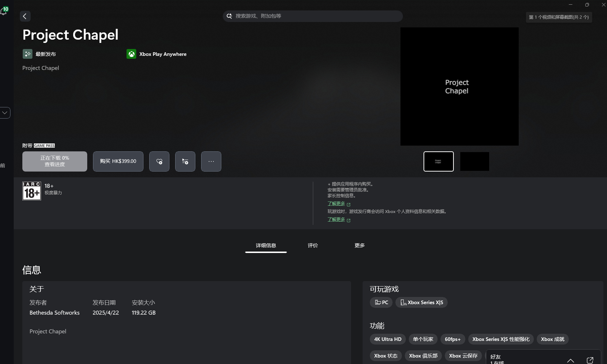Click the Project Chapel page title
Screen dimensions: 607x364
point(70,35)
